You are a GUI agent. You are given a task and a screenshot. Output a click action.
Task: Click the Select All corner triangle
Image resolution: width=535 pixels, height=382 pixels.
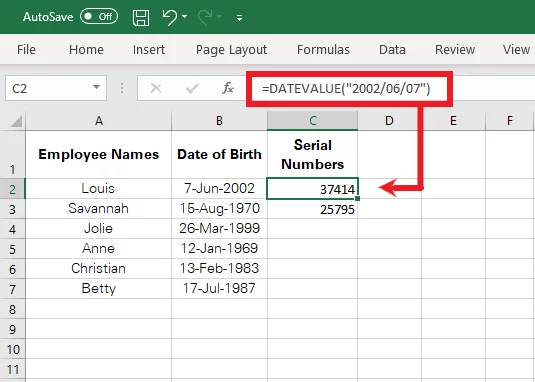16,121
